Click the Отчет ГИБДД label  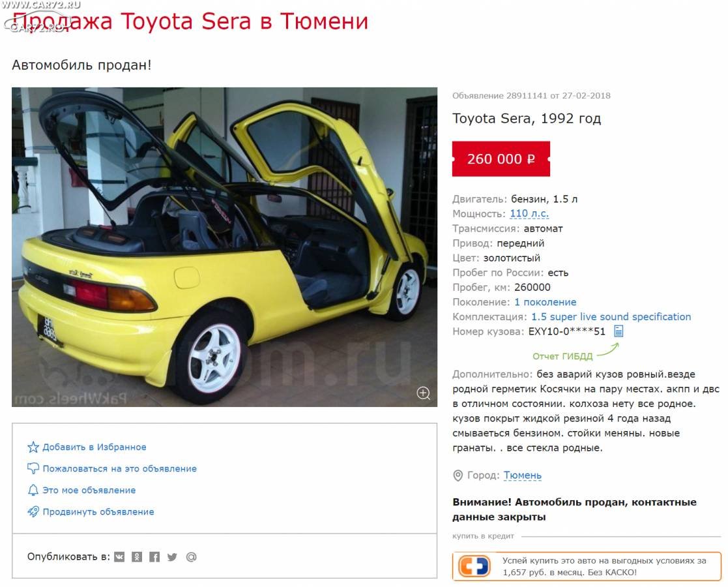(562, 357)
